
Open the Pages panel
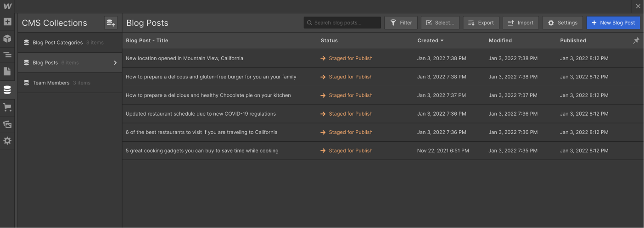[x=7, y=72]
